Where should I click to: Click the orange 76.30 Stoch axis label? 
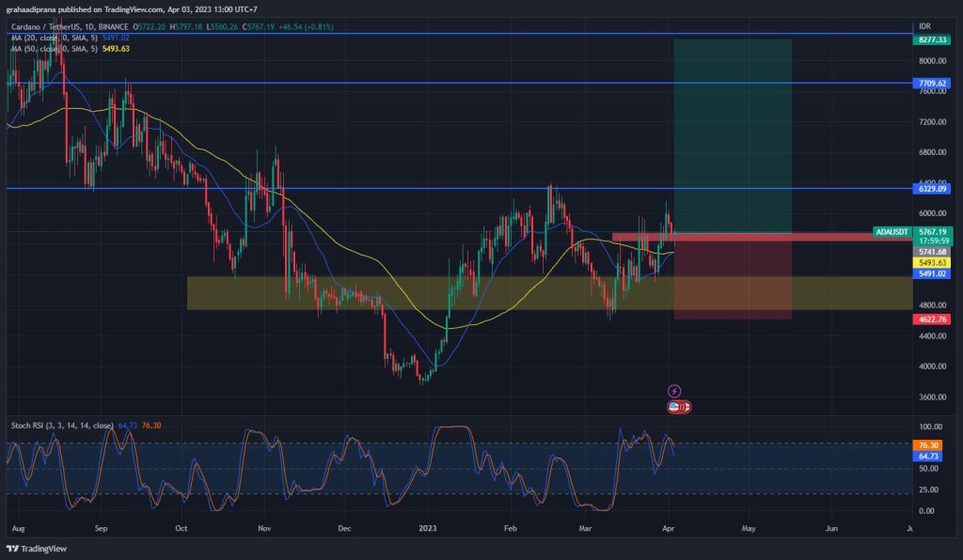click(x=927, y=445)
